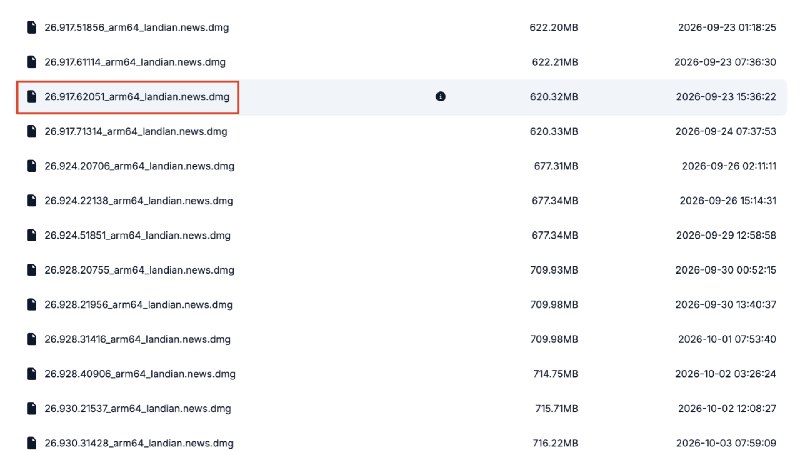Open 26.924.51851_arm64_landian.news.dmg file

tap(137, 235)
